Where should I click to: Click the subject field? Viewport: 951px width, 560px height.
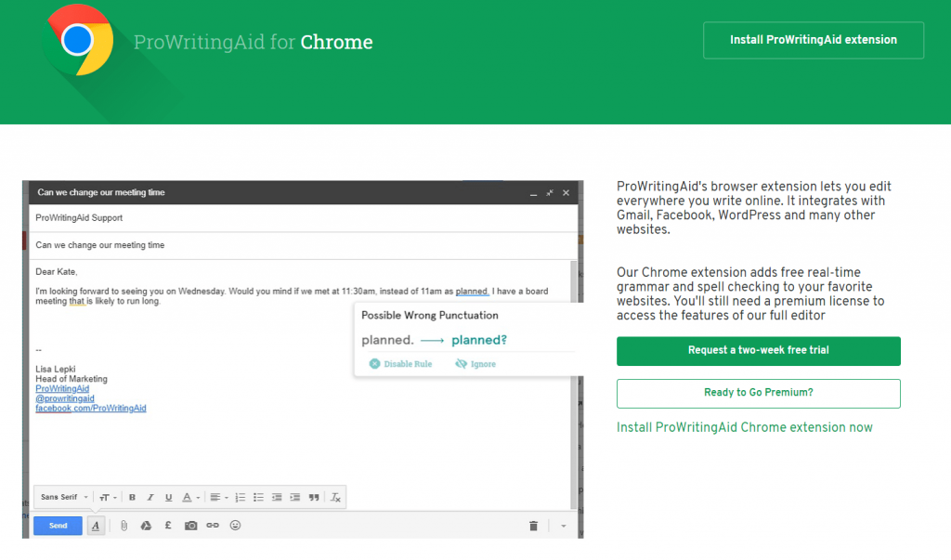(x=304, y=245)
